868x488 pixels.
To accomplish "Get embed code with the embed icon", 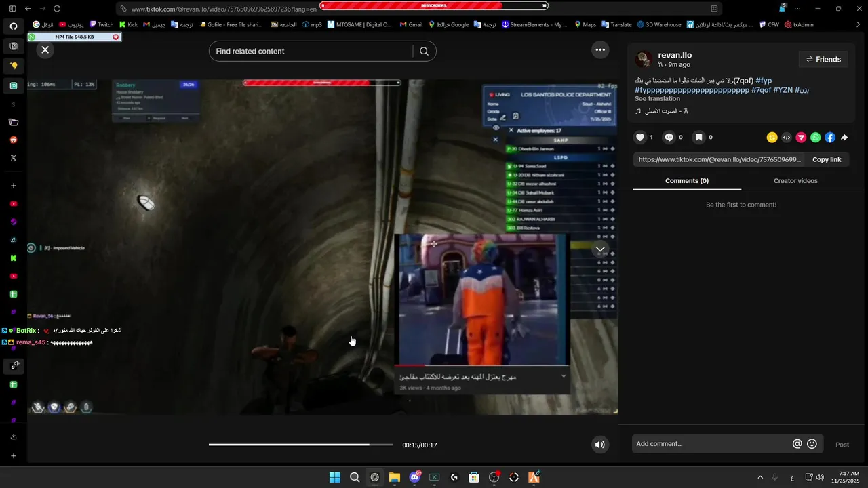I will point(787,138).
